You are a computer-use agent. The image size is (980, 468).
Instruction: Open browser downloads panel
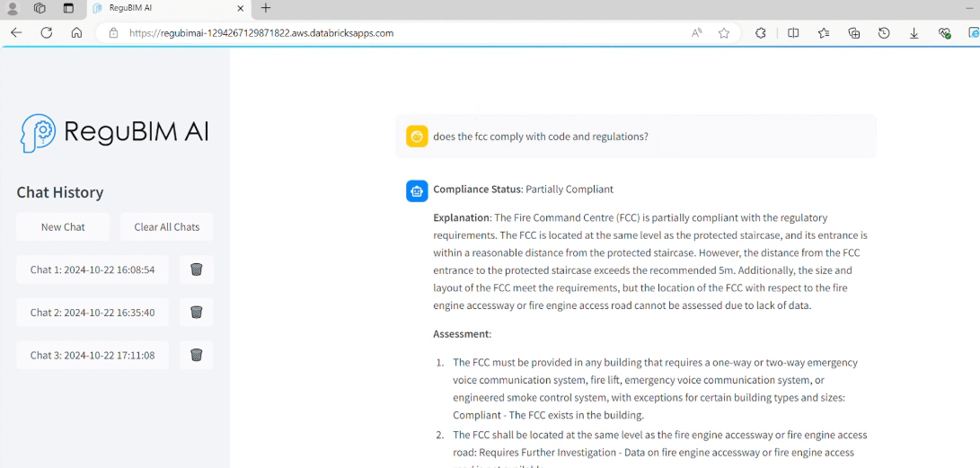[x=914, y=33]
